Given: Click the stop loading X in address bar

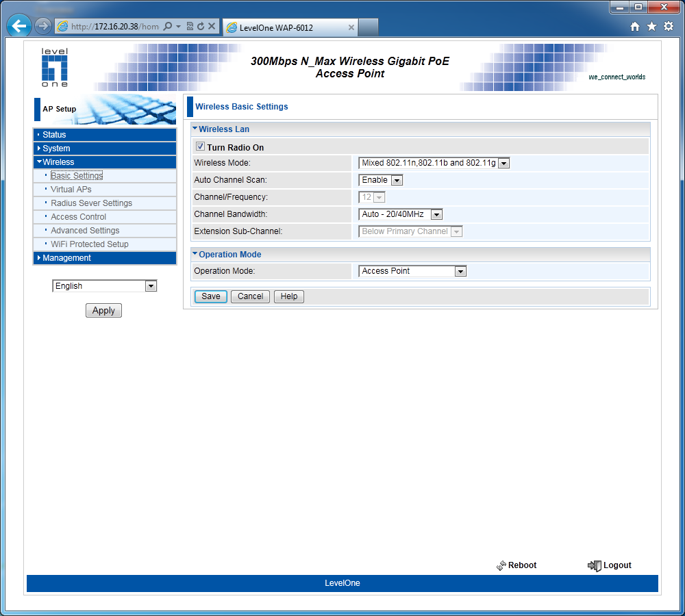Looking at the screenshot, I should (x=212, y=26).
